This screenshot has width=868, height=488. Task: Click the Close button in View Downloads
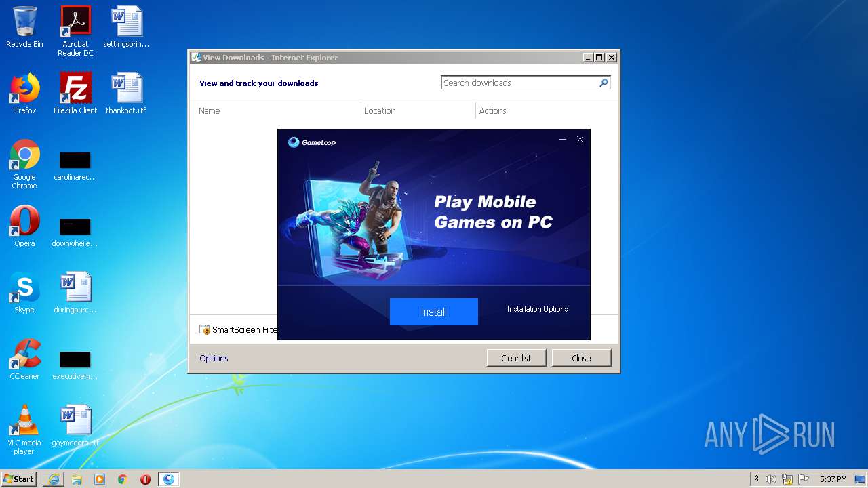[581, 358]
